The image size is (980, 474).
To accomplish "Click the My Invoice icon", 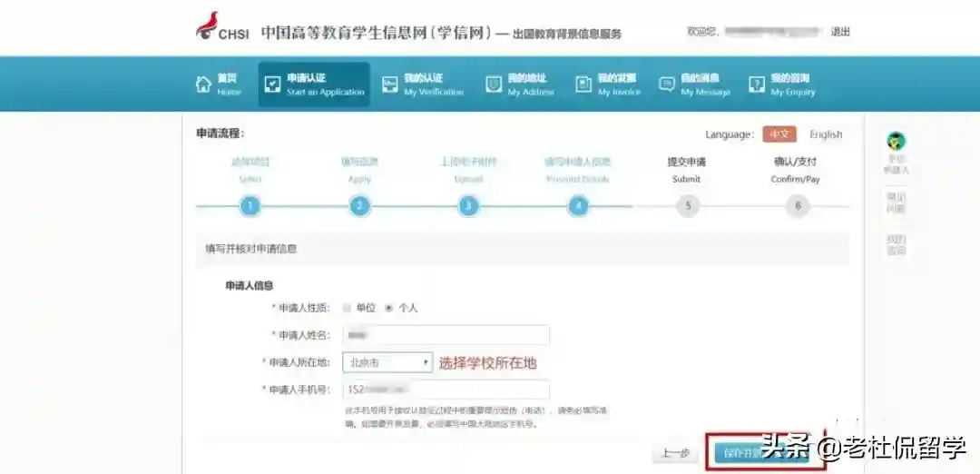I will pos(583,84).
